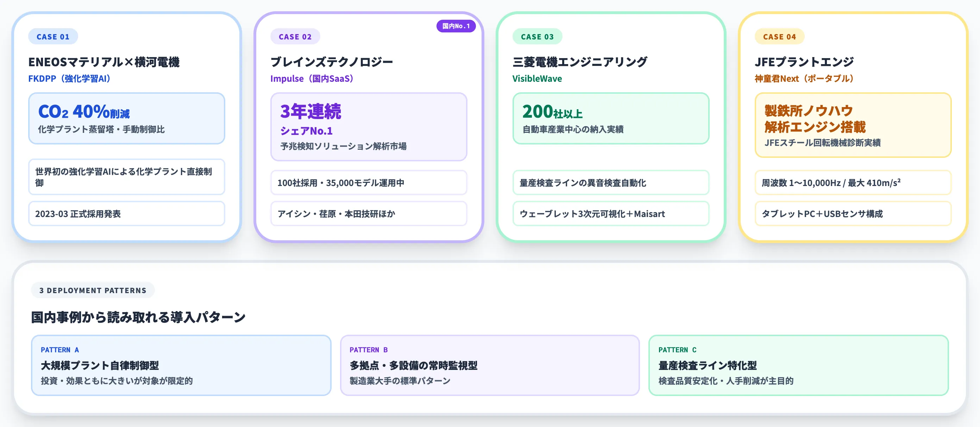The height and width of the screenshot is (427, 980).
Task: Click the PATTERN B label
Action: point(369,350)
